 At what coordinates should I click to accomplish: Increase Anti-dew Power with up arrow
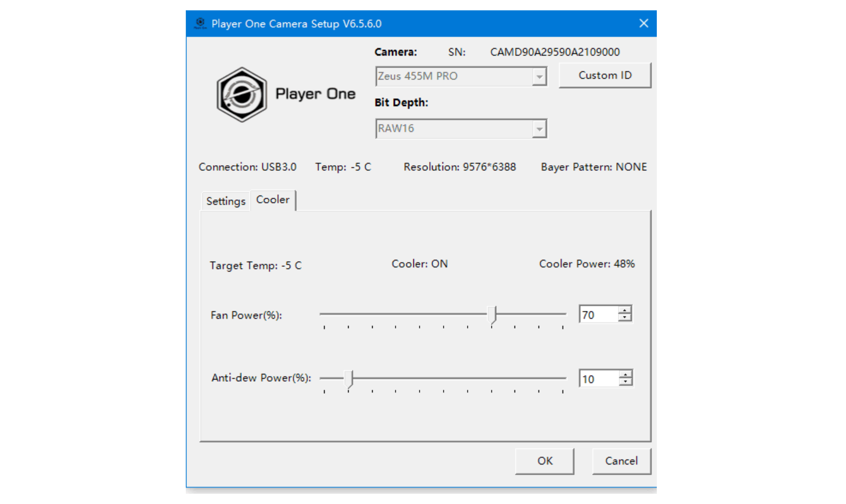pyautogui.click(x=626, y=374)
